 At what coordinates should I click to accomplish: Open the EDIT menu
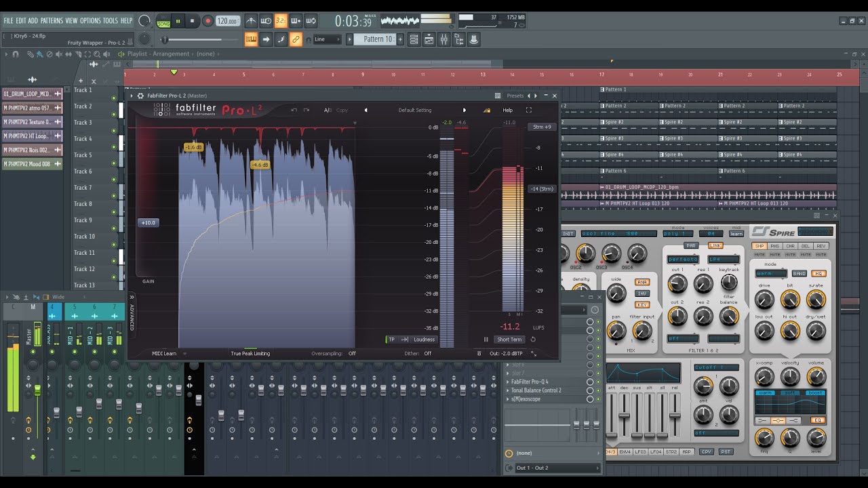click(21, 21)
